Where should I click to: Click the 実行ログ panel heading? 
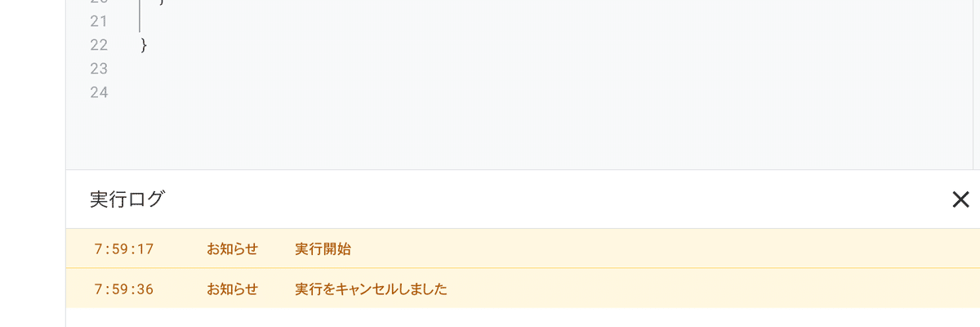[x=127, y=199]
